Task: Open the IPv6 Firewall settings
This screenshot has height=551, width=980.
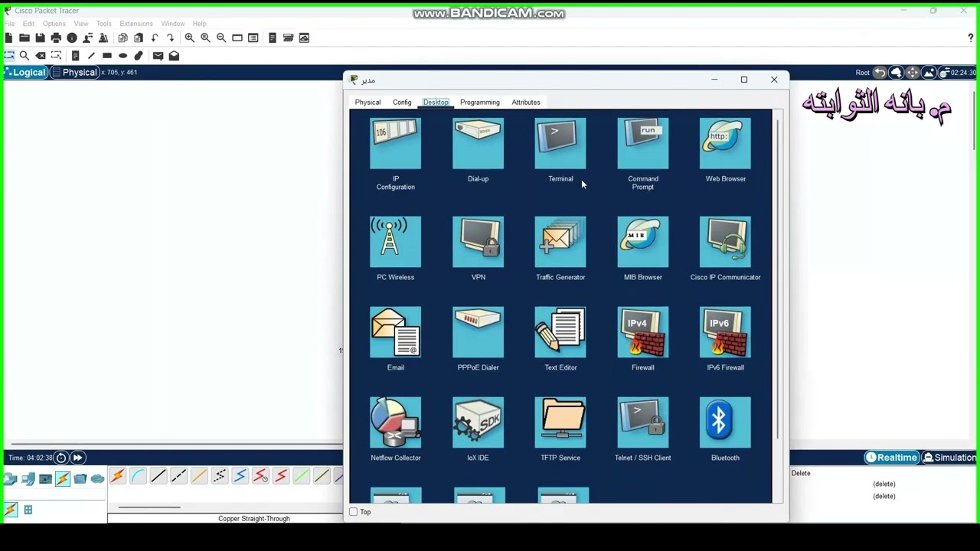Action: [725, 332]
